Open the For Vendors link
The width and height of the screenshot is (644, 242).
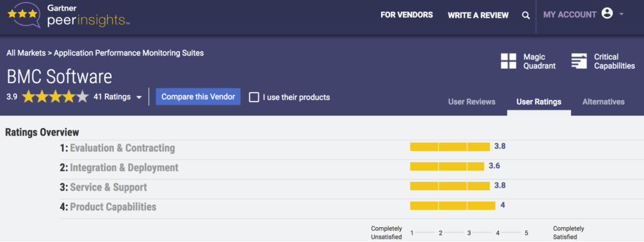pos(407,15)
